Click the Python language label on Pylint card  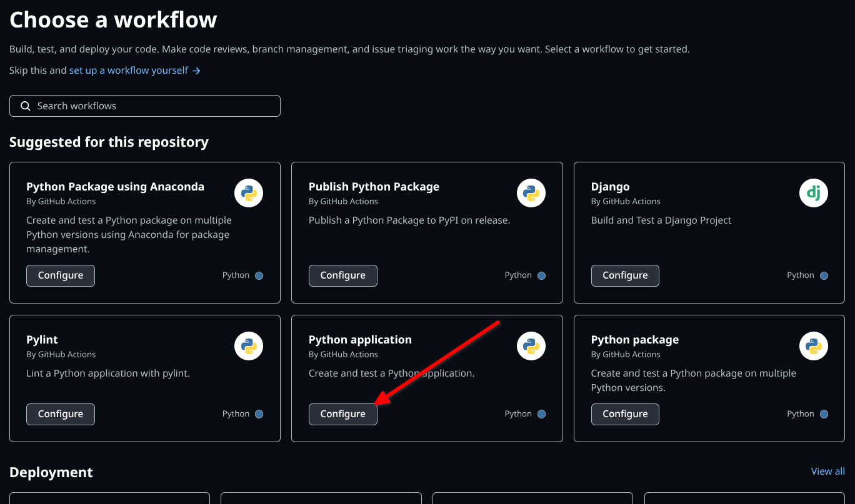236,414
